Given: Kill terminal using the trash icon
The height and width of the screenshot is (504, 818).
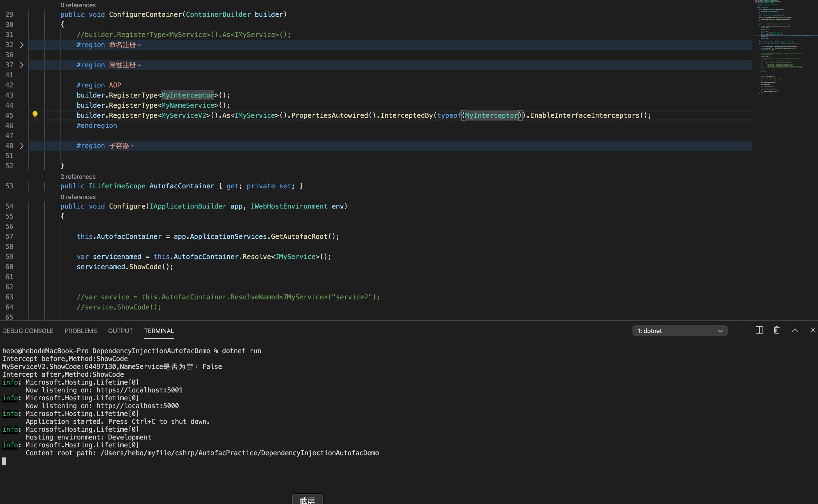Looking at the screenshot, I should click(x=777, y=330).
